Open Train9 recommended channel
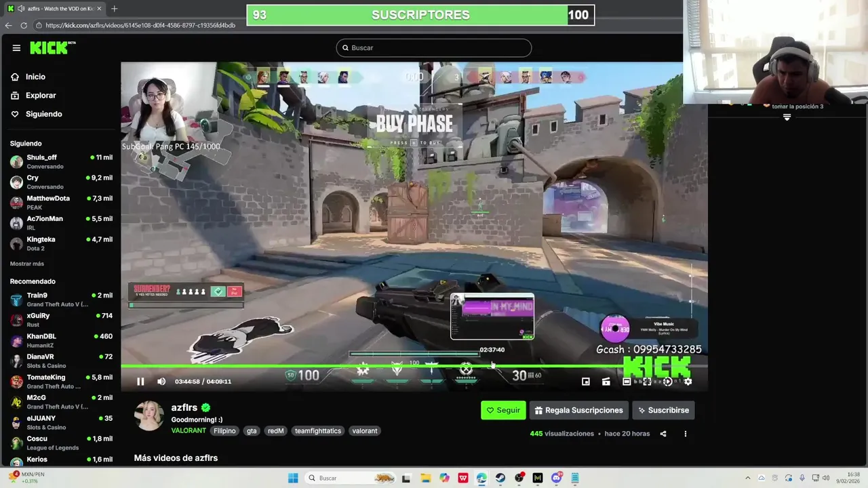Screen dimensions: 868x488 [60, 300]
